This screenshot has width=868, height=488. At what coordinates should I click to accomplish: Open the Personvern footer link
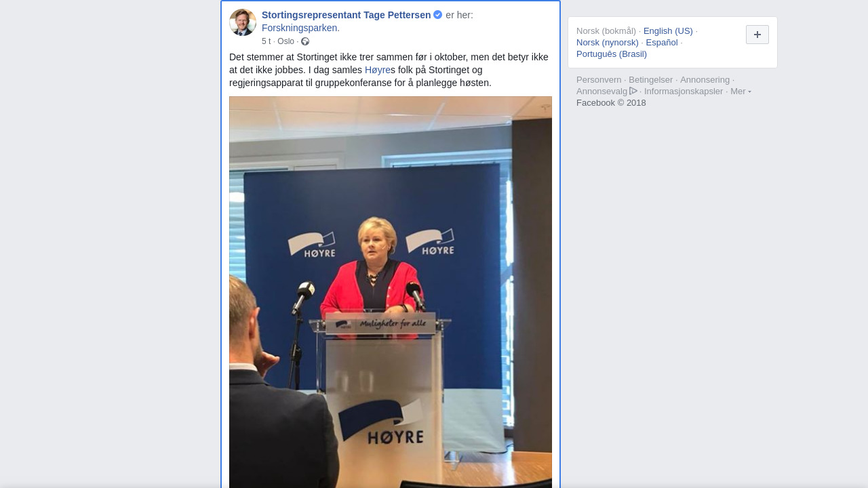tap(599, 80)
